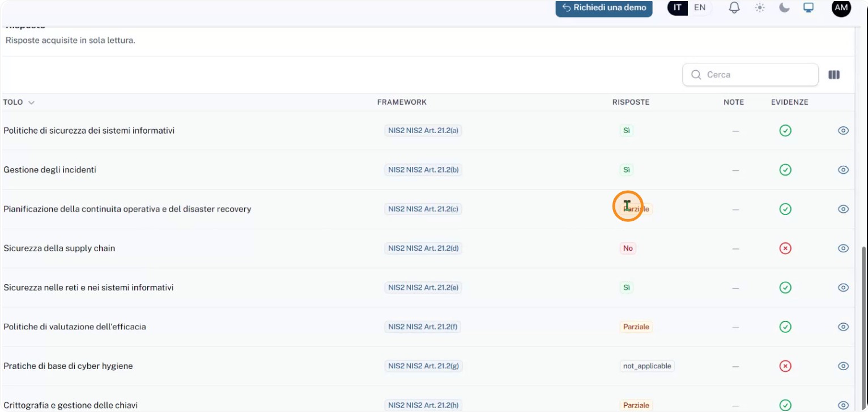This screenshot has height=412, width=868.
Task: Click evidence checkmark for Crittografia row
Action: pos(785,405)
